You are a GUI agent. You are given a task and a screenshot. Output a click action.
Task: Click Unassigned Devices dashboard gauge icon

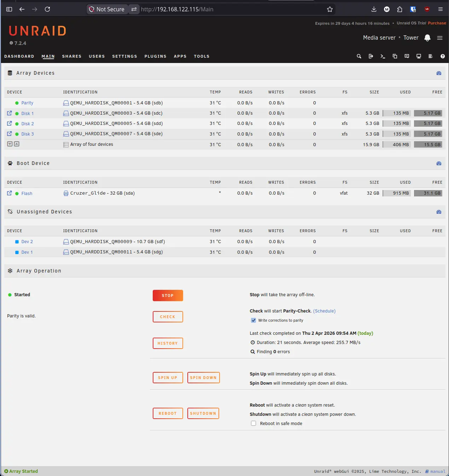click(x=439, y=212)
